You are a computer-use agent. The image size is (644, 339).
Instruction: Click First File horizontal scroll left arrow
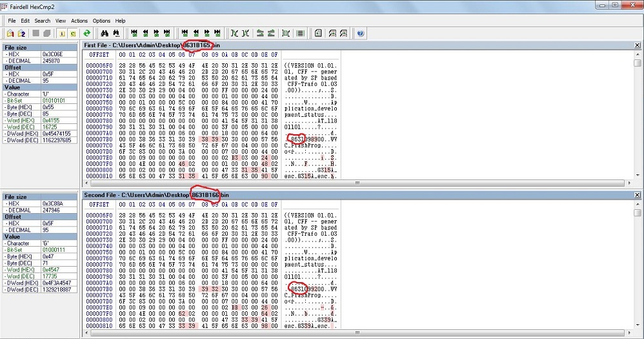point(86,183)
